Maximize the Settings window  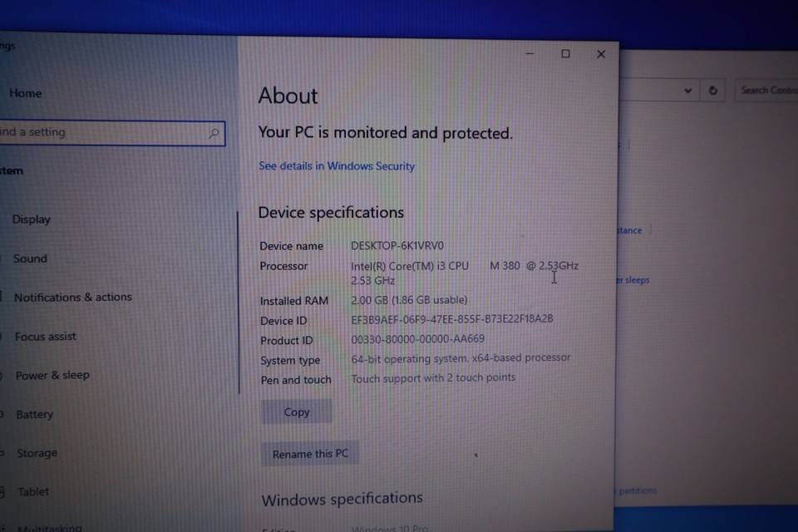[565, 53]
